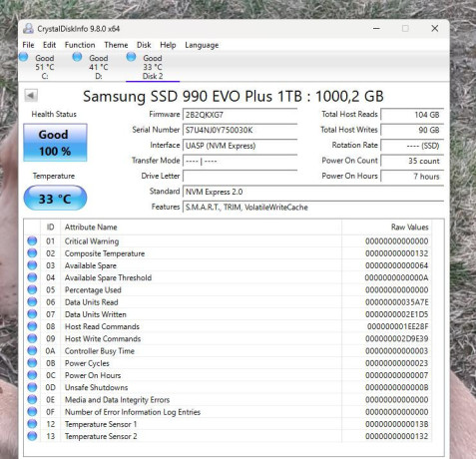Open the Language menu

tap(202, 45)
